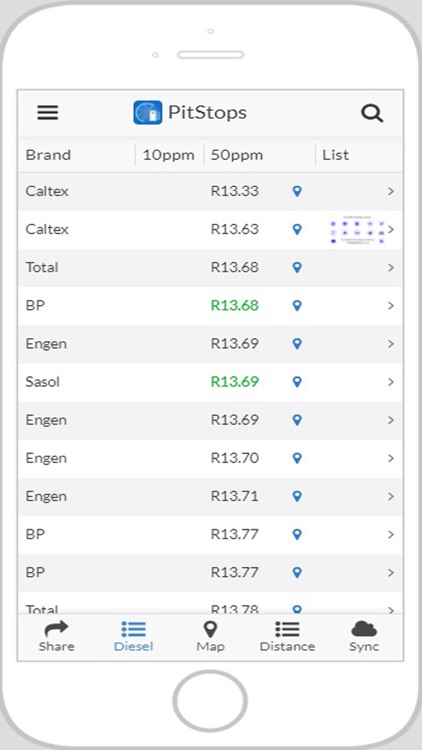Click the List column header

335,155
